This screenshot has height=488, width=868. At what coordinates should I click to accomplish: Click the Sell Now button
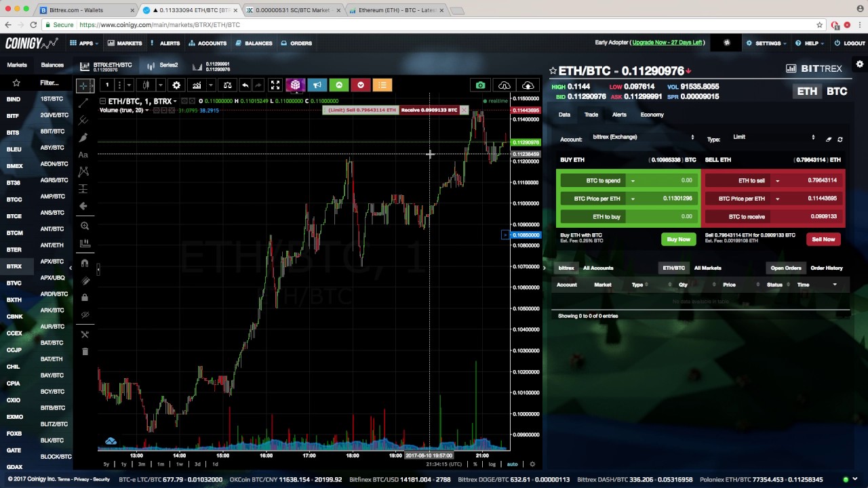tap(823, 239)
